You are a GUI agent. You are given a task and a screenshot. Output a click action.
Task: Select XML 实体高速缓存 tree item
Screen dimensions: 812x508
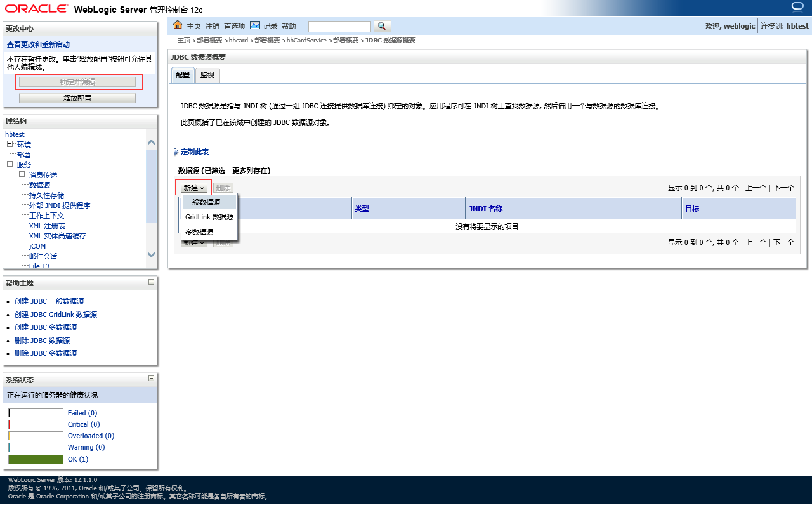58,236
